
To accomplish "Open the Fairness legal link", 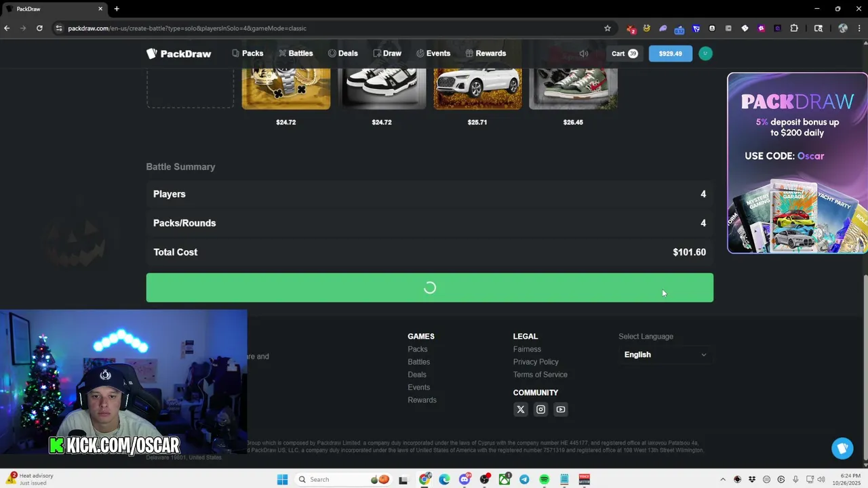I will pos(527,349).
